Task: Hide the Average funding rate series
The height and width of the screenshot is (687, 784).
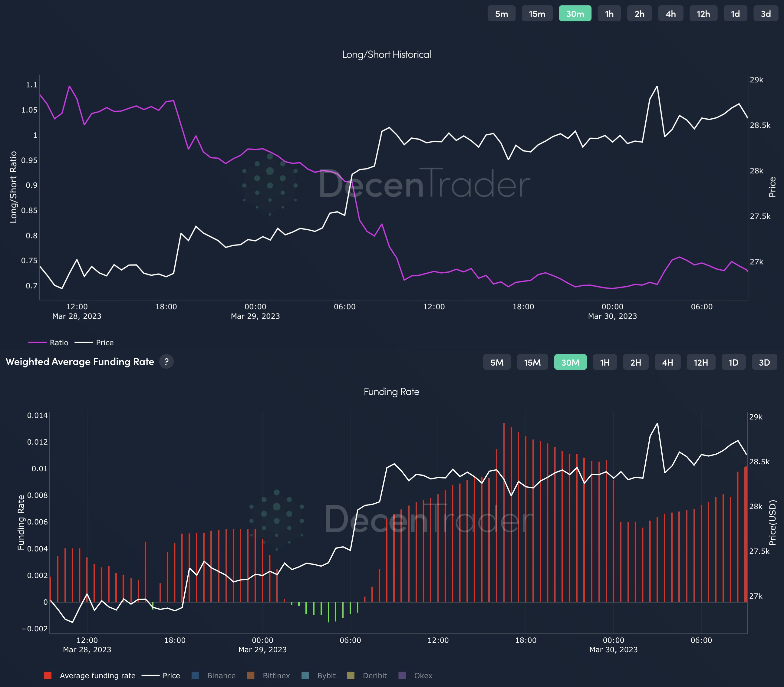Action: point(90,675)
